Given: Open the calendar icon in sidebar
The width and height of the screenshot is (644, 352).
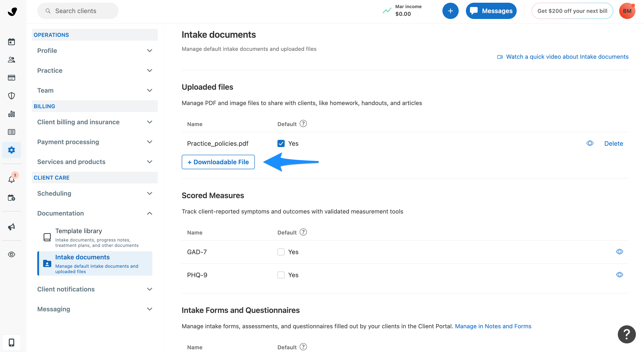Looking at the screenshot, I should coord(12,42).
